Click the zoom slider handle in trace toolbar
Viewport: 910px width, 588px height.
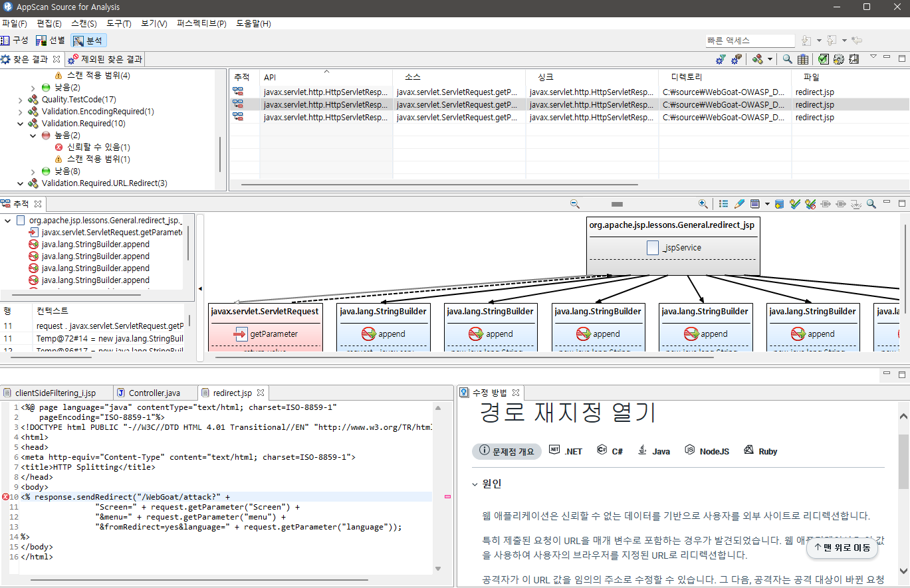click(617, 204)
